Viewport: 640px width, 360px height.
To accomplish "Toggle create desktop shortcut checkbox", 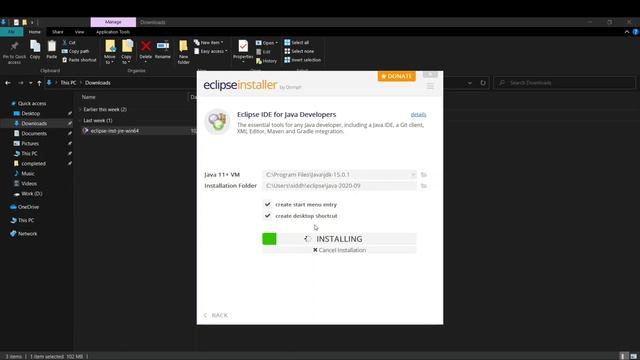I will point(267,216).
